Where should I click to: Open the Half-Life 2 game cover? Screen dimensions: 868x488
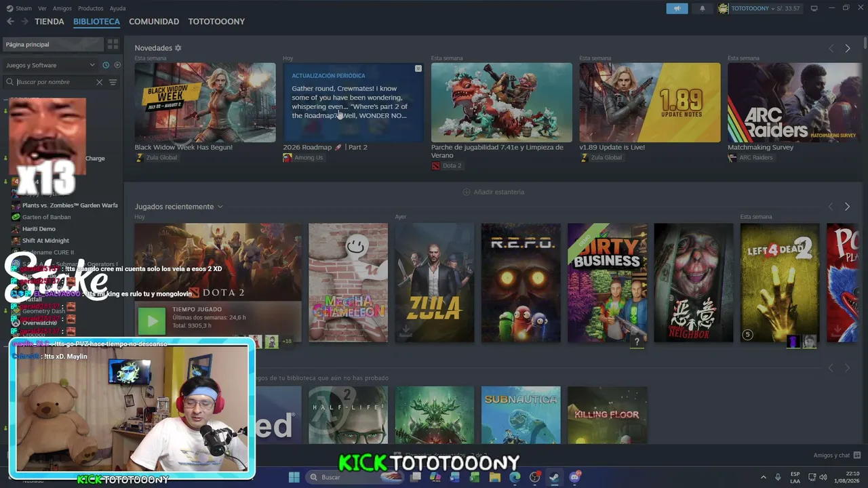point(348,415)
